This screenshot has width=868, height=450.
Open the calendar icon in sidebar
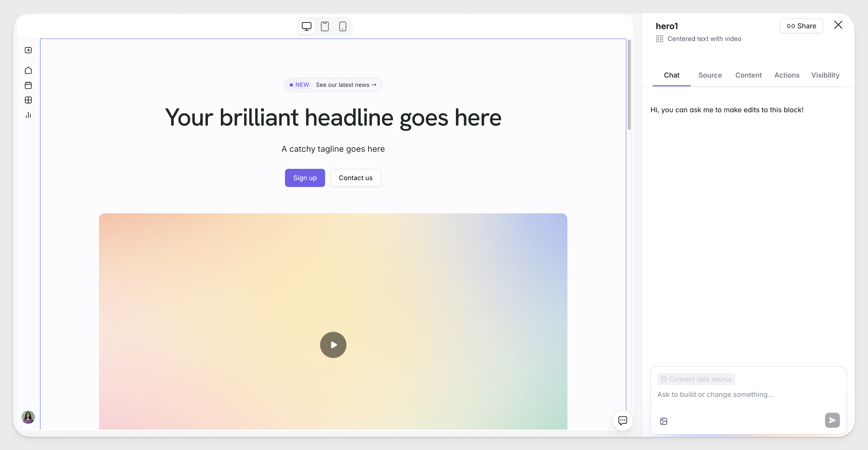pyautogui.click(x=28, y=85)
